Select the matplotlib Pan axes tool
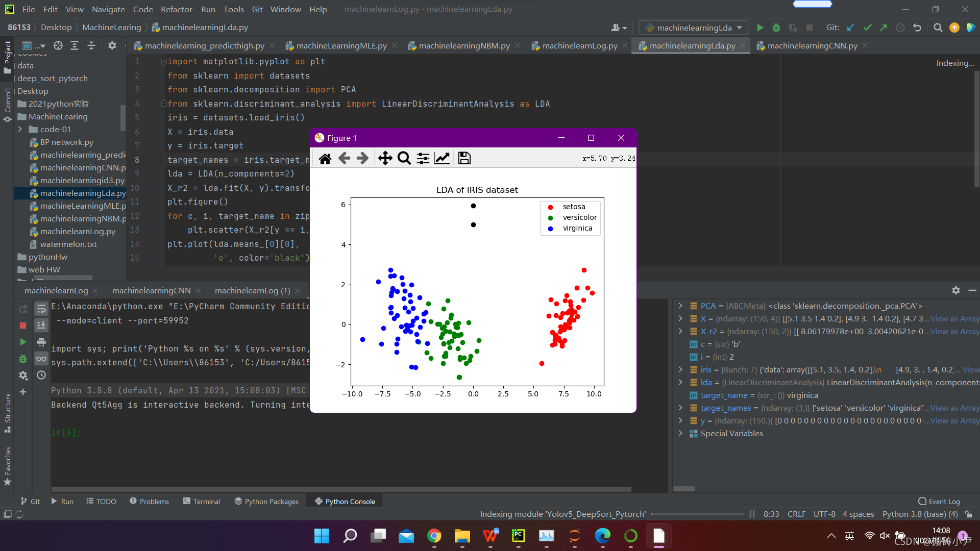 coord(385,158)
